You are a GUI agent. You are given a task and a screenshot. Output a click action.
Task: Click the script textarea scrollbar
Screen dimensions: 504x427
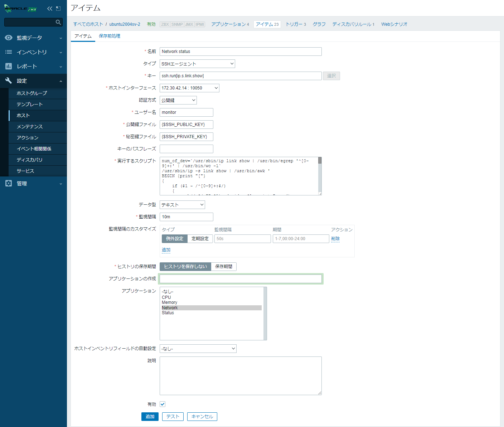coord(320,175)
